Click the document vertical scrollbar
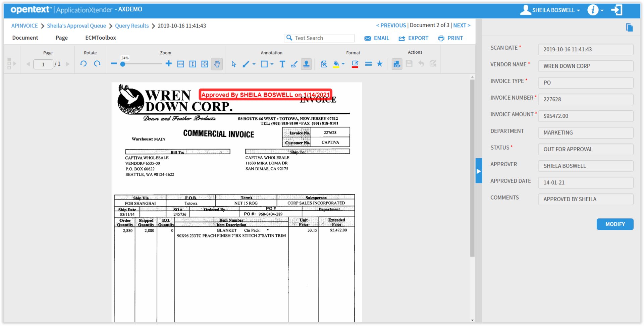Viewport: 644px width, 326px height. (x=472, y=168)
